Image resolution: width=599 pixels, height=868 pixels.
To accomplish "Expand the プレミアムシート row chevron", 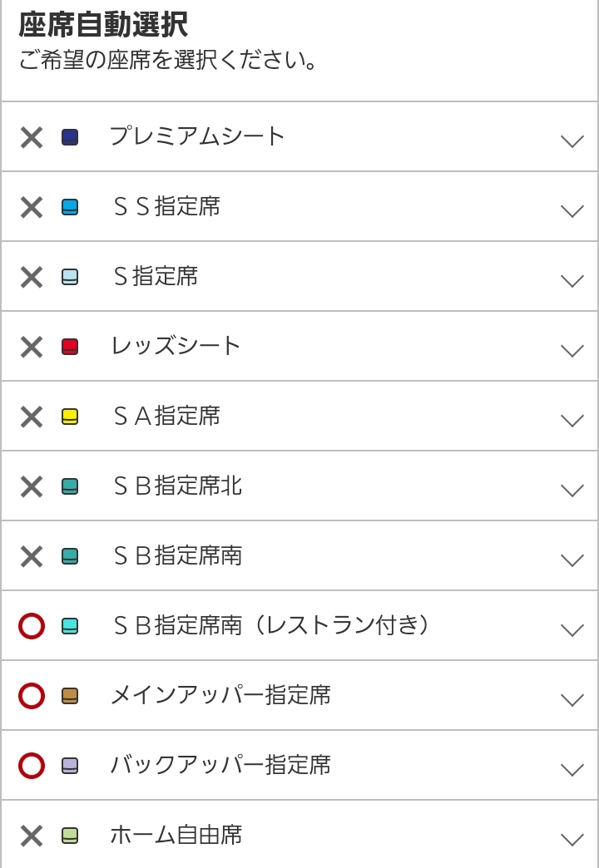I will pos(572,141).
